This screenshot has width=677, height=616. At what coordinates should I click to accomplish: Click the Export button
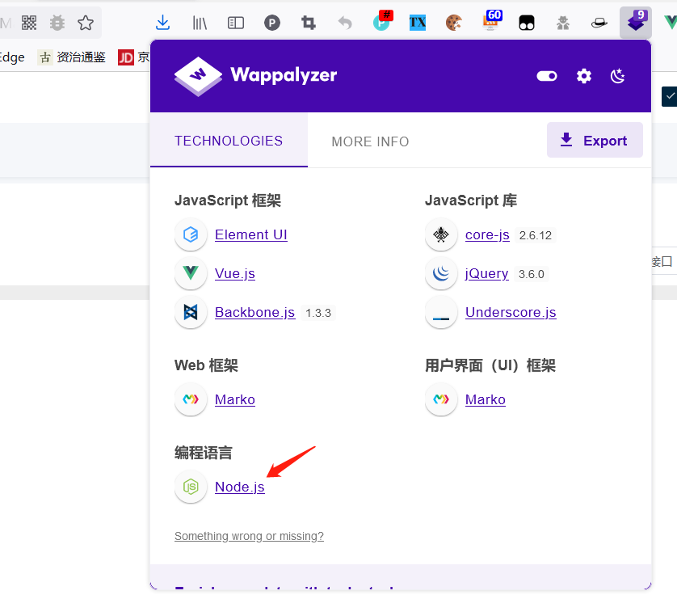(x=595, y=140)
